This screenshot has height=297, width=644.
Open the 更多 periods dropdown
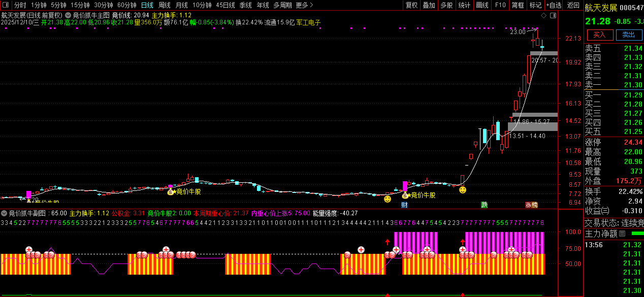pyautogui.click(x=304, y=5)
